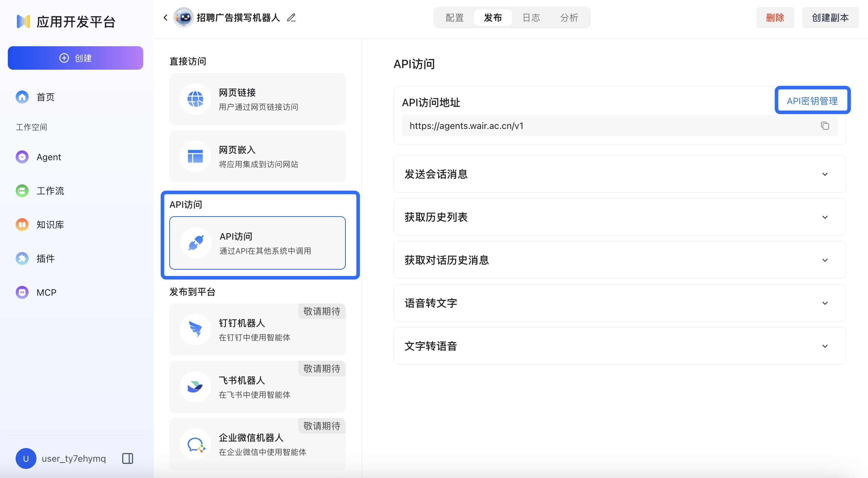Click the 创建副本 button

[830, 18]
